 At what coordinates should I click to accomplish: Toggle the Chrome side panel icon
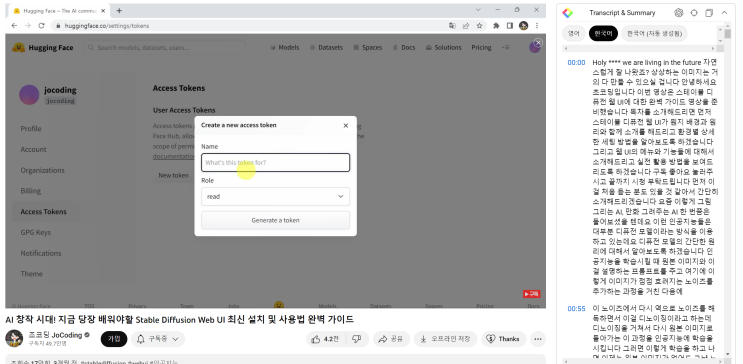[x=510, y=26]
